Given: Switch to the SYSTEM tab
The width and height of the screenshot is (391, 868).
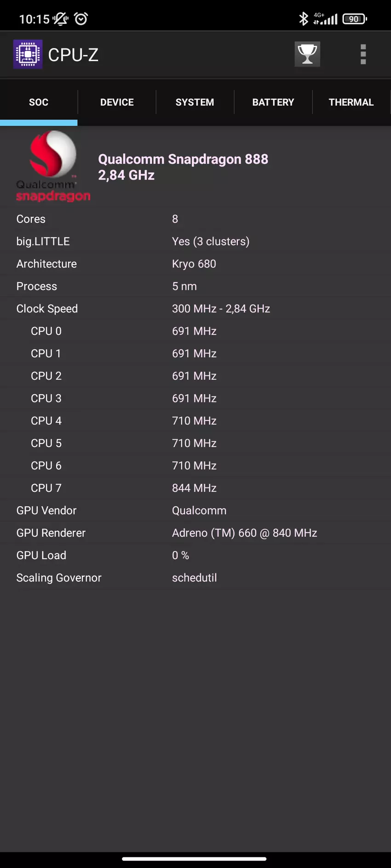Looking at the screenshot, I should pyautogui.click(x=195, y=102).
